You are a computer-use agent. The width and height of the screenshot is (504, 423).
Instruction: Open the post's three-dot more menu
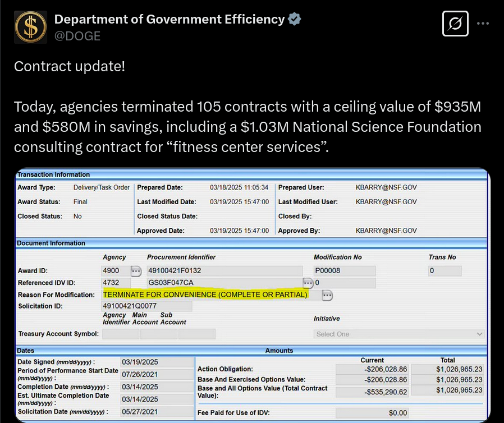tap(483, 24)
